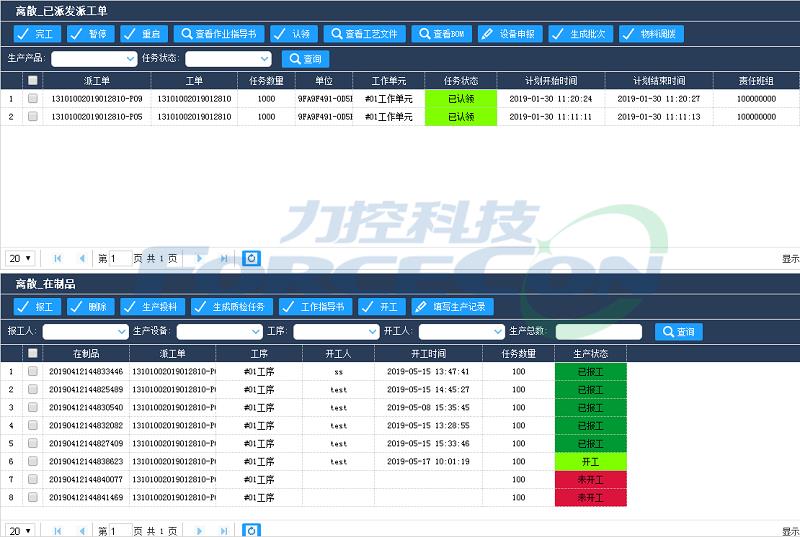Click the 已认领 status cell of row P09
Image resolution: width=800 pixels, height=537 pixels.
tap(461, 98)
